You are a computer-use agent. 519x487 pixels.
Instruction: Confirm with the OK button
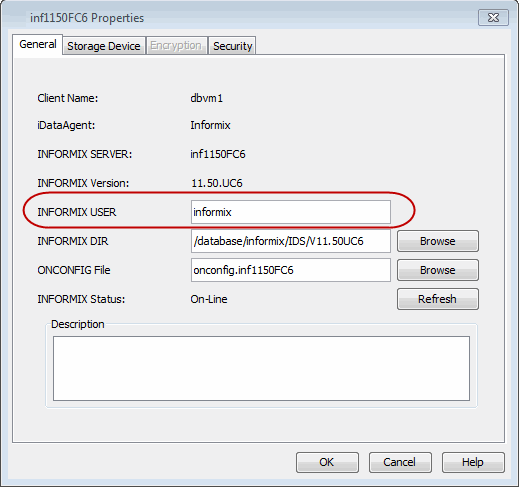pos(327,462)
